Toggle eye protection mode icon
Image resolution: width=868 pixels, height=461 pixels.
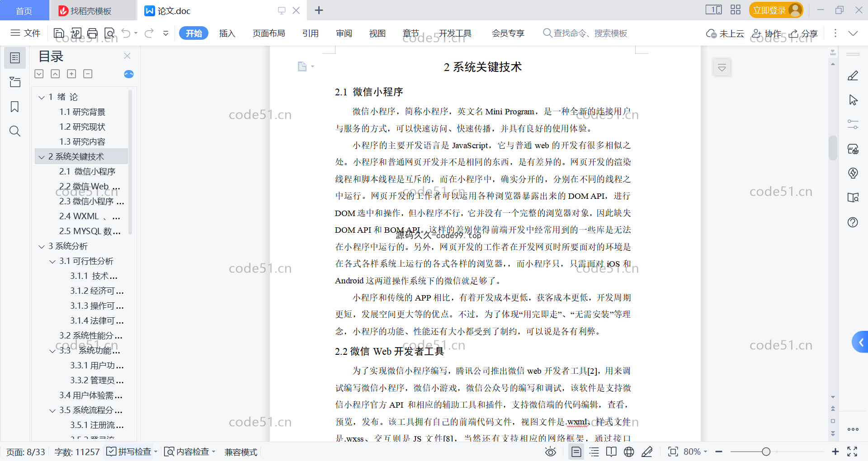pos(550,452)
